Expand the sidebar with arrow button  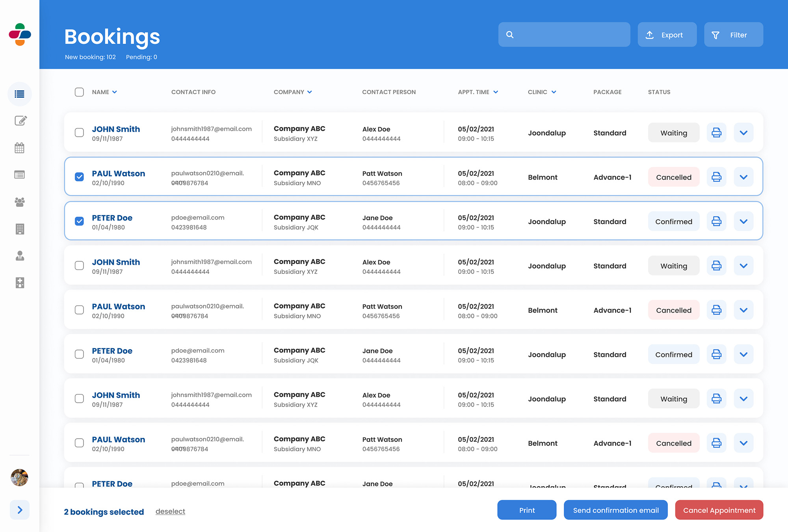20,510
